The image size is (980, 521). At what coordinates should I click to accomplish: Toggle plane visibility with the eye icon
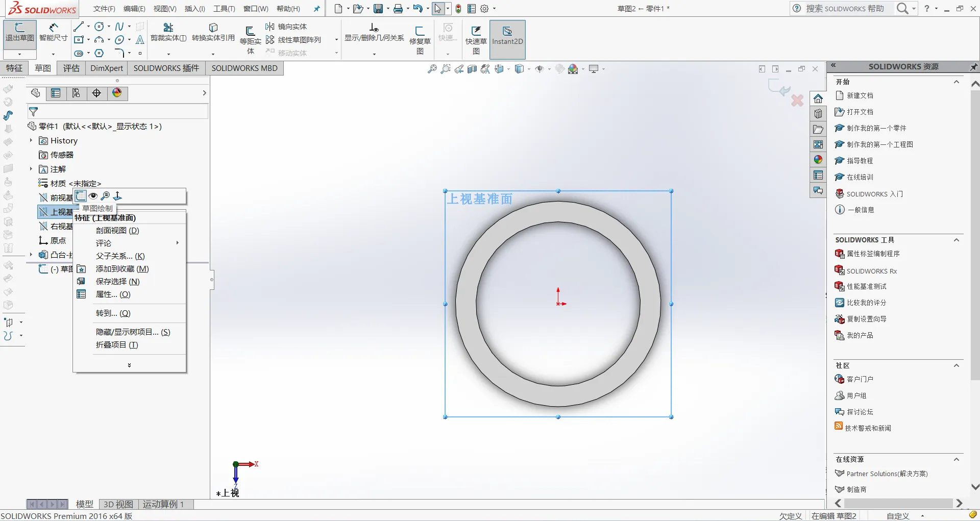pyautogui.click(x=93, y=196)
